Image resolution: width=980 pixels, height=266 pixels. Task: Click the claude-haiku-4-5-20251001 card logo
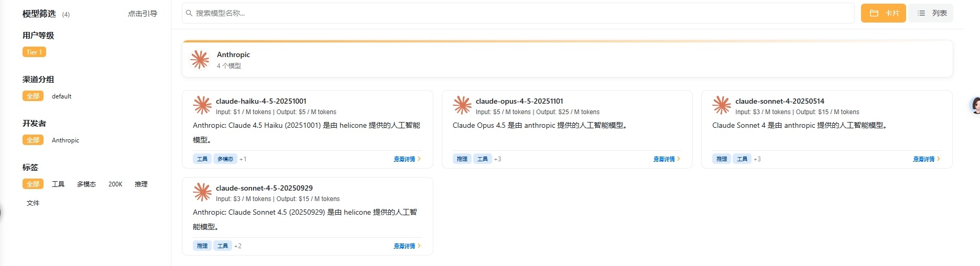click(202, 105)
